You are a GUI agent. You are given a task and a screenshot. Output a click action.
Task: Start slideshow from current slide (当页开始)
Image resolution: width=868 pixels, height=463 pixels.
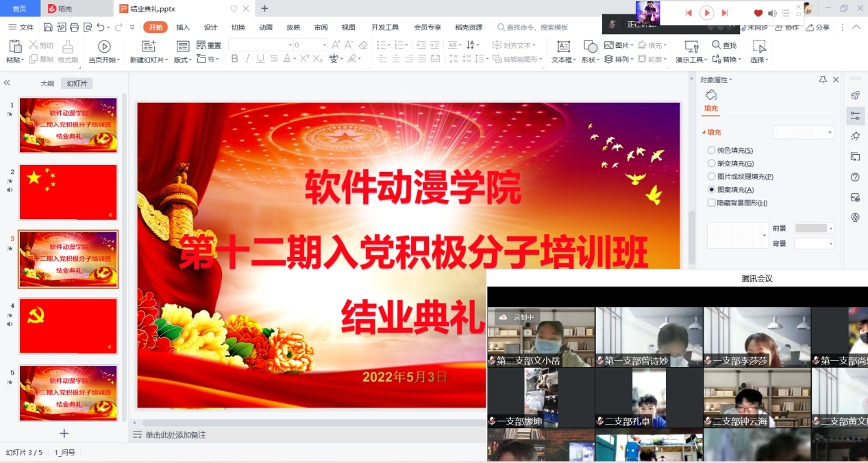coord(104,51)
